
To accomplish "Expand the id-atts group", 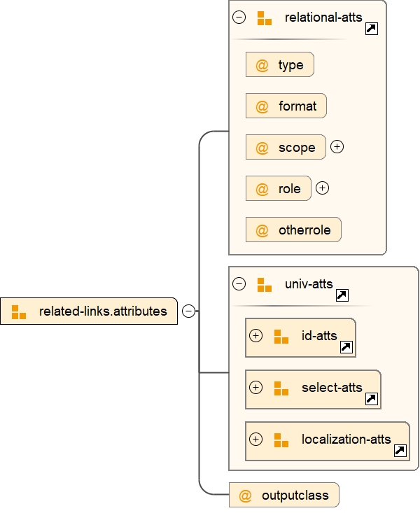I will pos(255,336).
